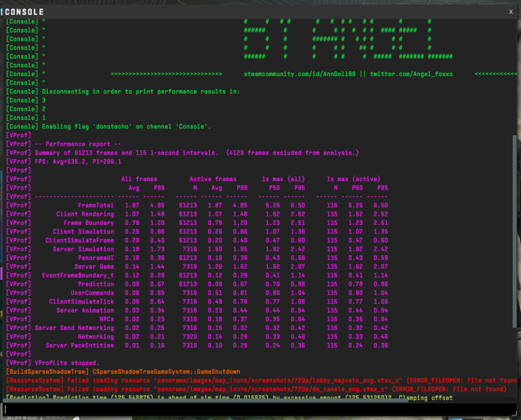Screen dimensions: 521x420
Task: Click Server Simulation's 7316 Active frames count
Action: (x=189, y=249)
